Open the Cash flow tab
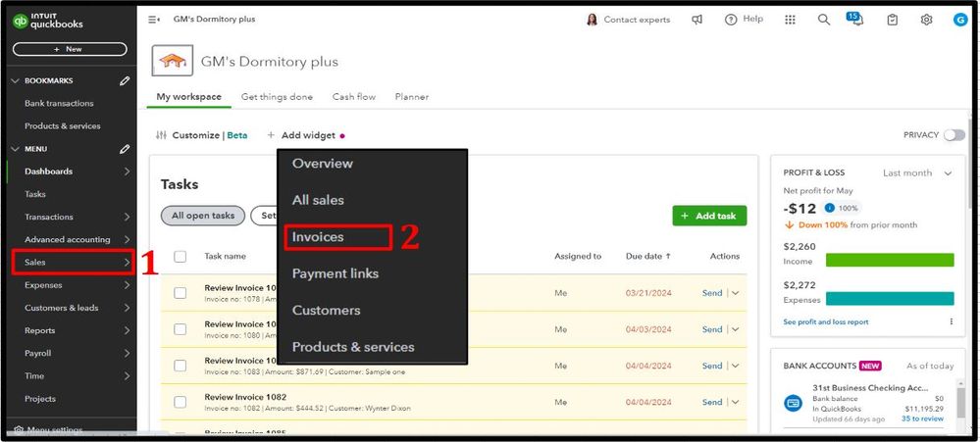 point(354,97)
